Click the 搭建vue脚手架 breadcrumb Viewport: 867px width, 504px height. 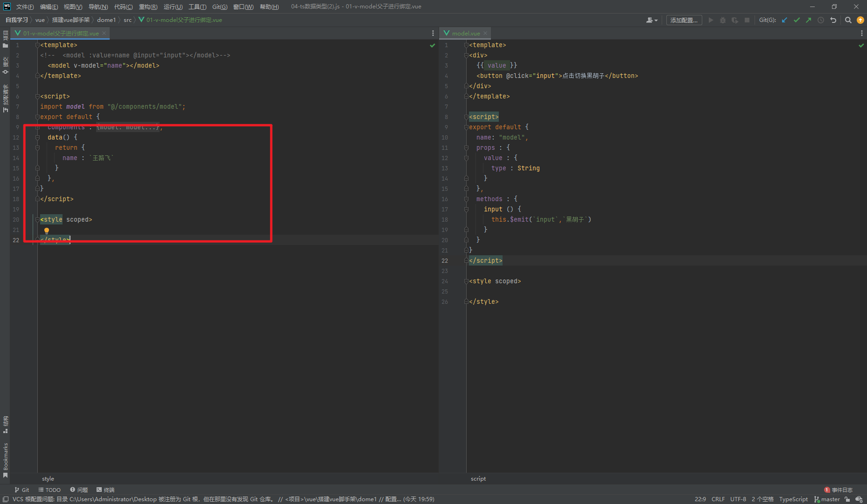pos(71,20)
